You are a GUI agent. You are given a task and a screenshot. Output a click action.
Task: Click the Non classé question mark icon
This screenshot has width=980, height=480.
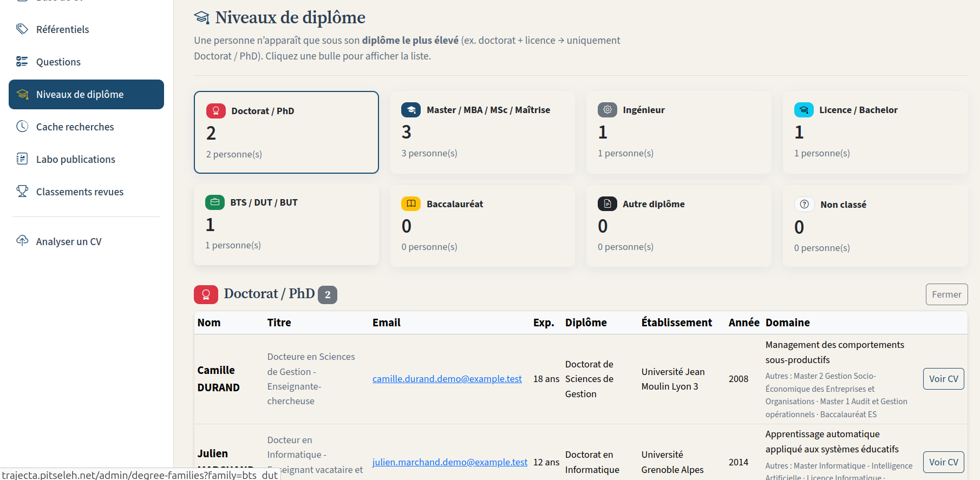click(804, 205)
